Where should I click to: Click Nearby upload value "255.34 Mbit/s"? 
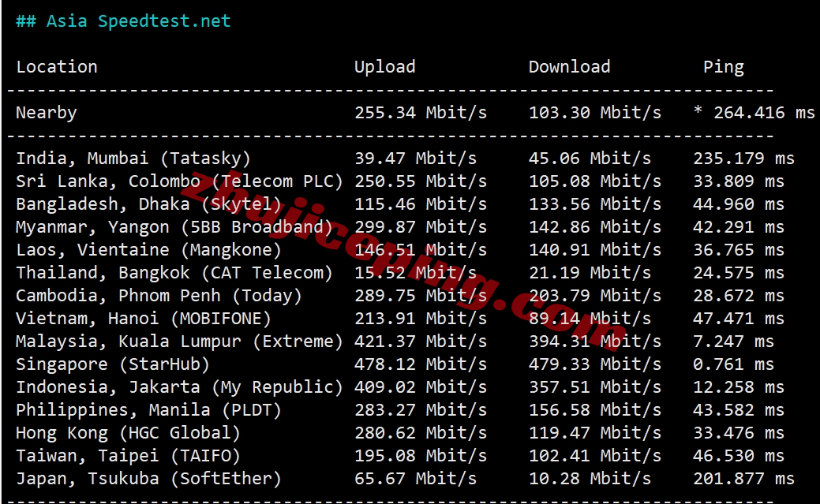tap(421, 113)
